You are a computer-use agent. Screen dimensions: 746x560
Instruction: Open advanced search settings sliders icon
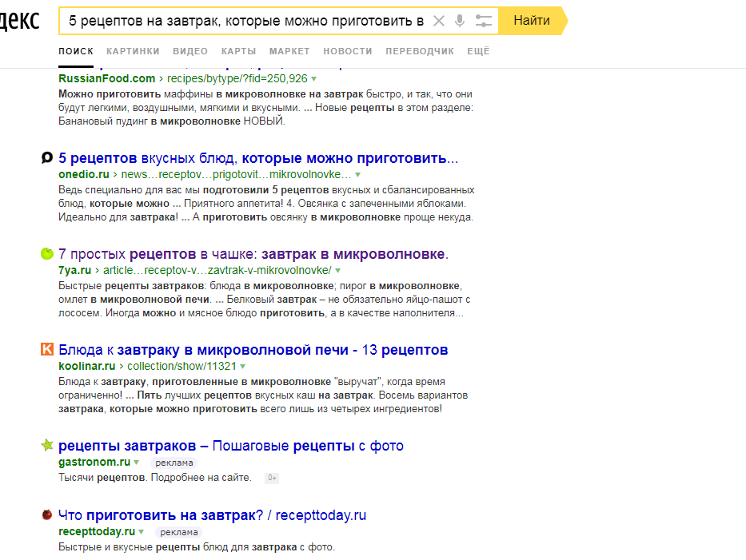point(484,21)
